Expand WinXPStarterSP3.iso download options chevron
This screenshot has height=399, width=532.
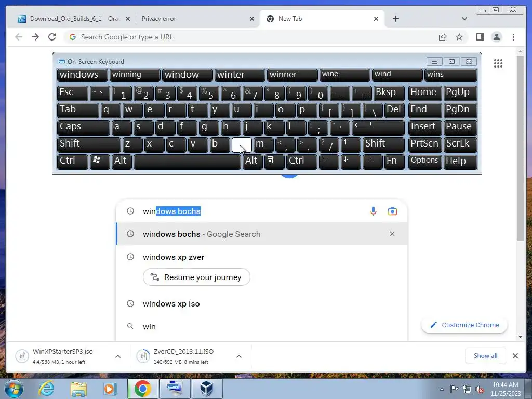[x=118, y=356]
